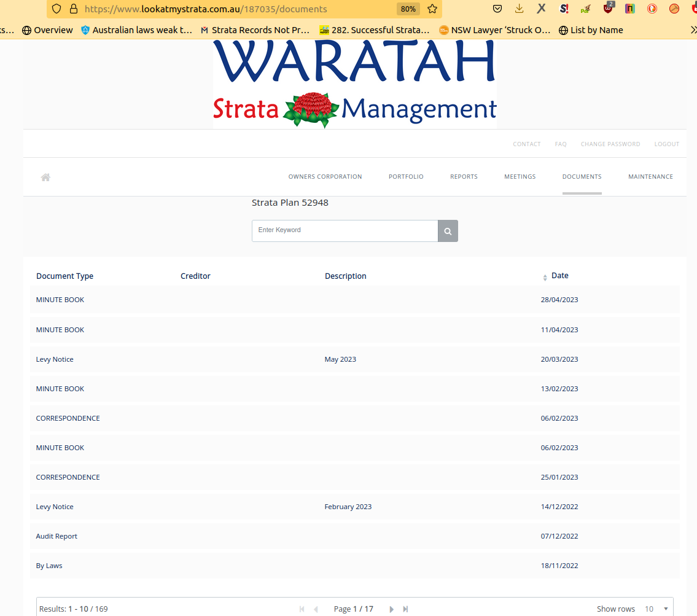Save page to Pocket
Screen dimensions: 697x616
pos(498,9)
